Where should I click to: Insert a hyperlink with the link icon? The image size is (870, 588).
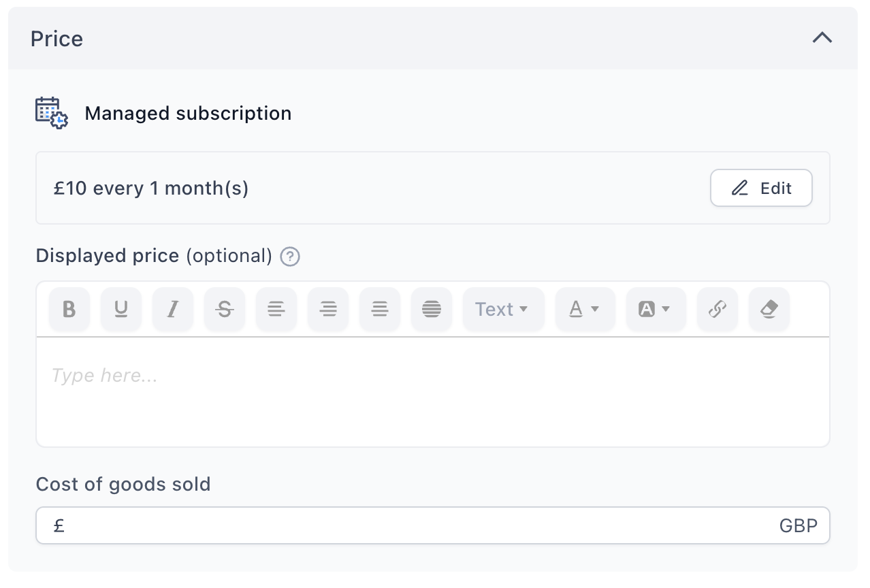718,309
